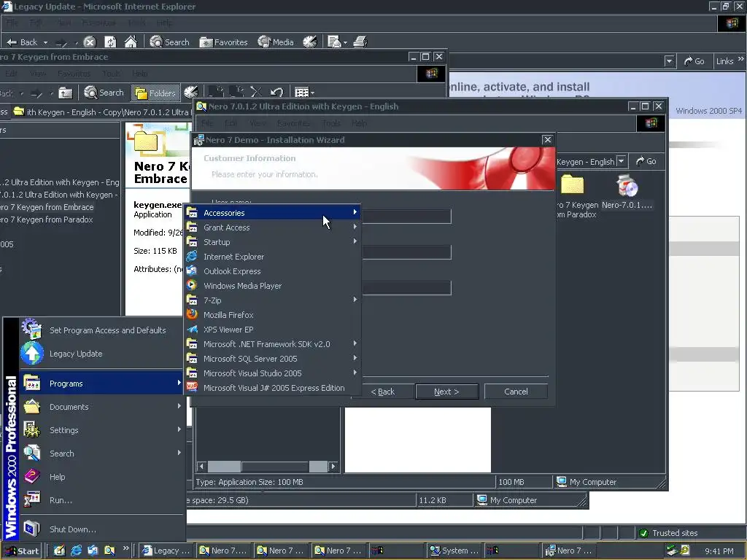This screenshot has width=747, height=560.
Task: Open Legacy Update from Start menu
Action: (x=101, y=354)
